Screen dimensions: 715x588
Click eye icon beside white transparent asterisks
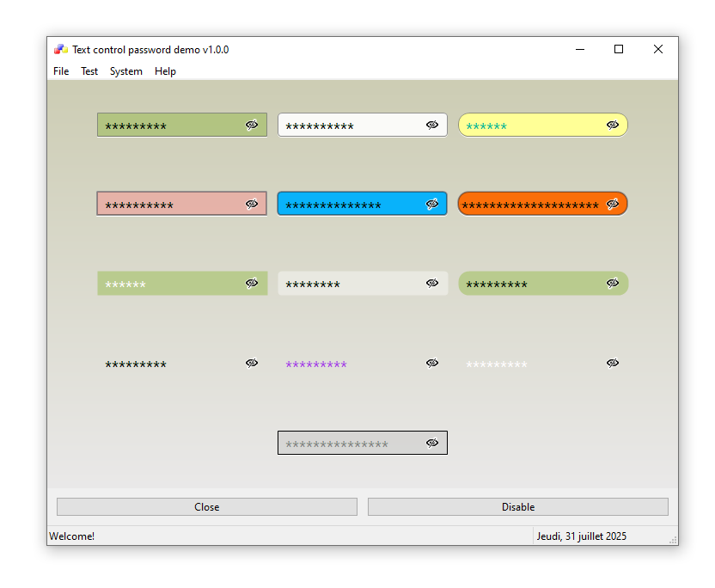[613, 363]
